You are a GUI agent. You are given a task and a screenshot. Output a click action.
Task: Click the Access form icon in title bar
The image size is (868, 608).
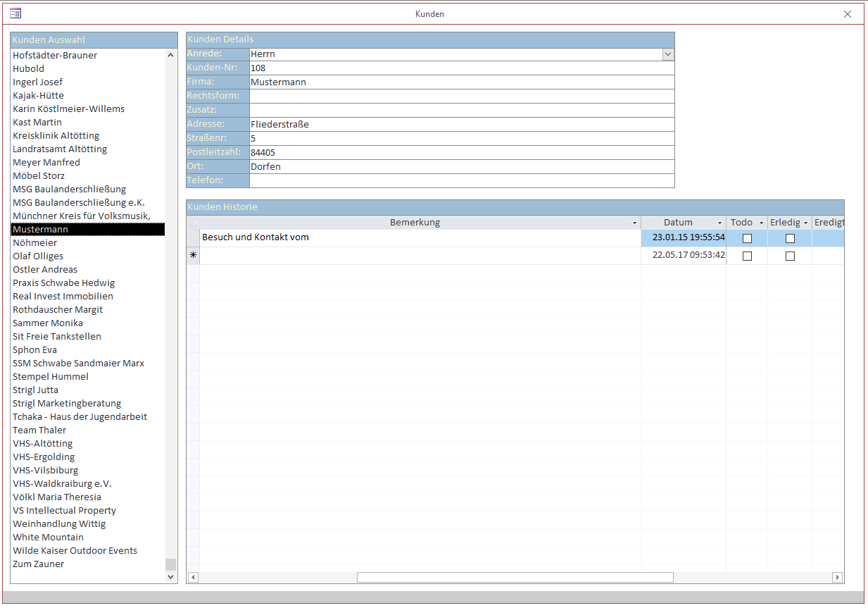tap(15, 13)
